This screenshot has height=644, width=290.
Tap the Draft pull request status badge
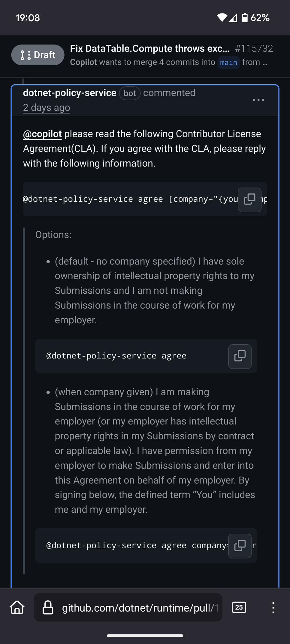[38, 55]
